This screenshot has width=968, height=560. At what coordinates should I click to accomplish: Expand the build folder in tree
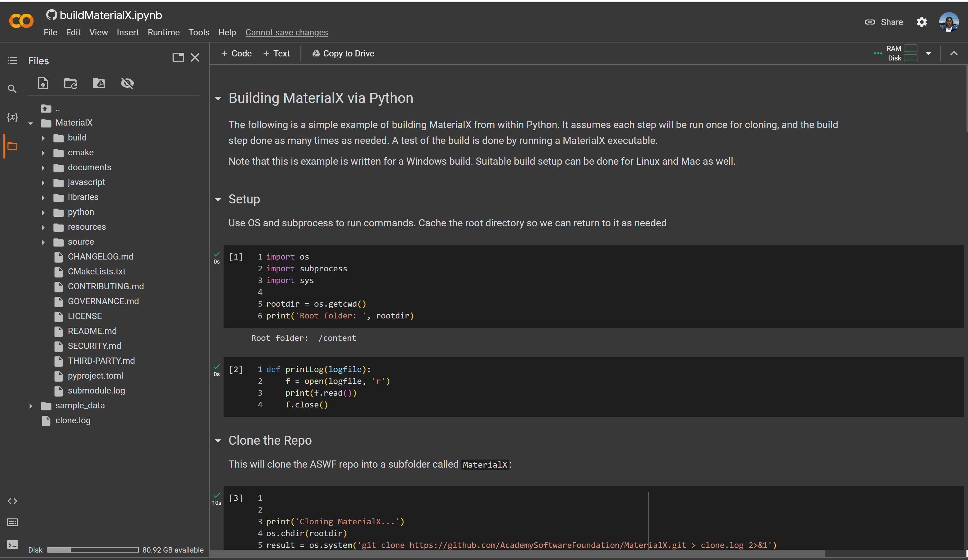coord(43,138)
